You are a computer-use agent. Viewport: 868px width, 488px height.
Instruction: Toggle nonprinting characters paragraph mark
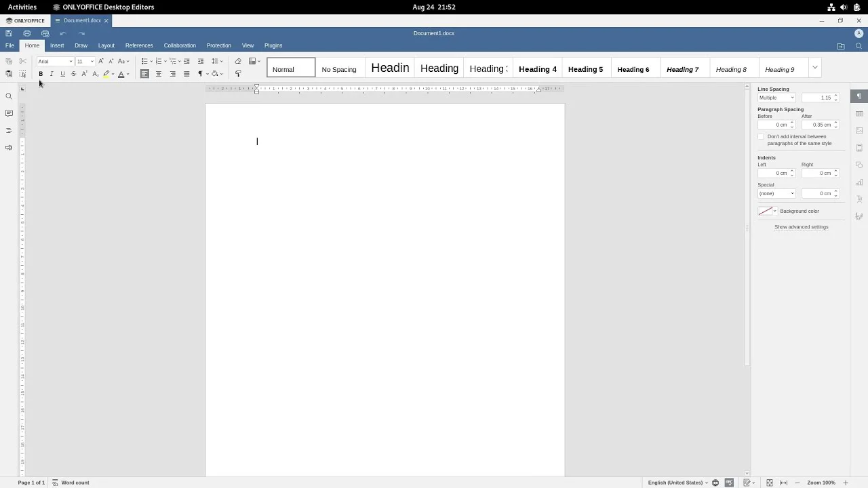coord(200,74)
